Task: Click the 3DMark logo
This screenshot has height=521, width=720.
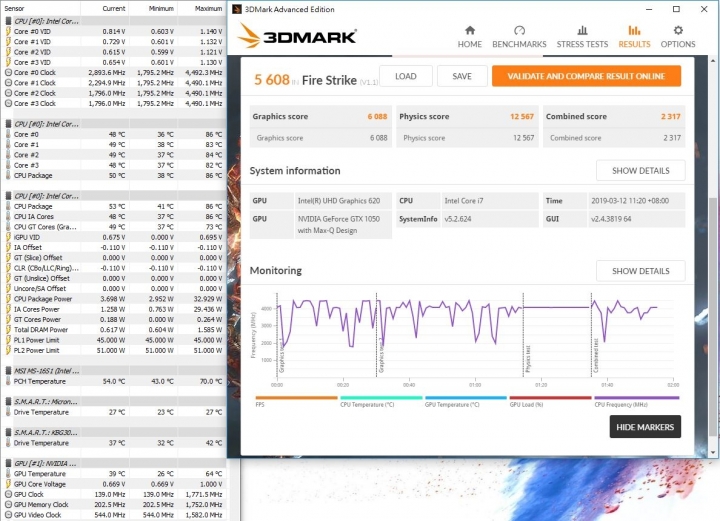Action: click(297, 36)
